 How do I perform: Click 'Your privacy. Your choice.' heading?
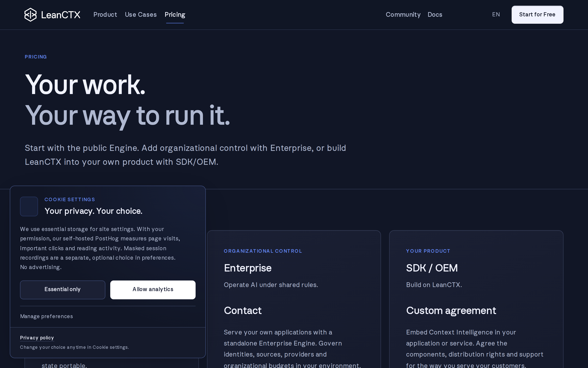point(94,211)
